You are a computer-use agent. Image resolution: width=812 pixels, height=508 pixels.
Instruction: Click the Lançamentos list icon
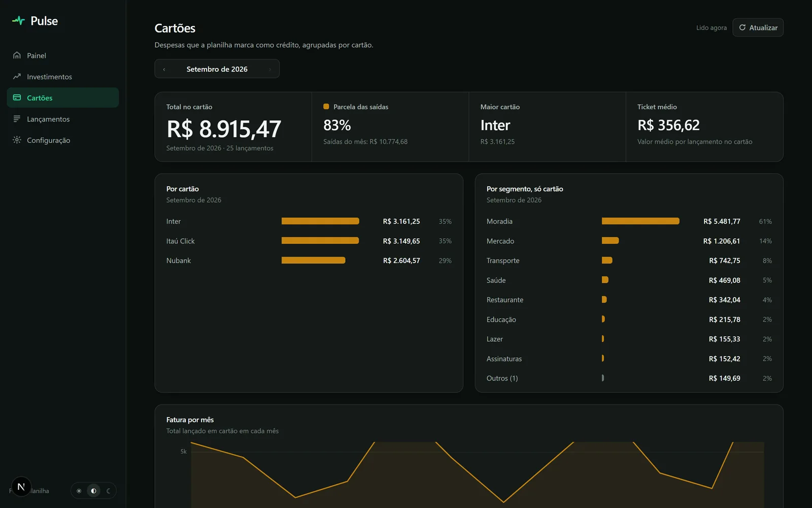pyautogui.click(x=17, y=119)
